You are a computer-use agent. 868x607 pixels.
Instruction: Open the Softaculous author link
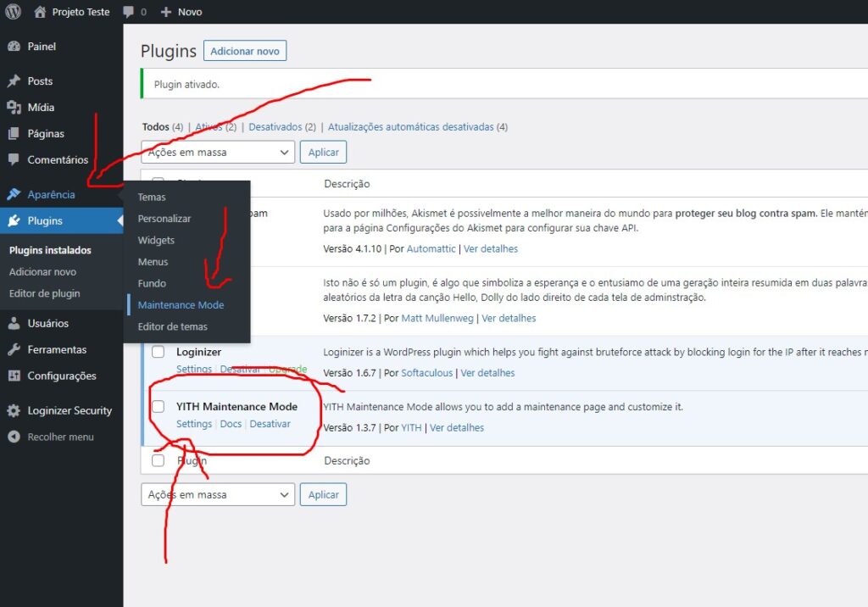(427, 373)
